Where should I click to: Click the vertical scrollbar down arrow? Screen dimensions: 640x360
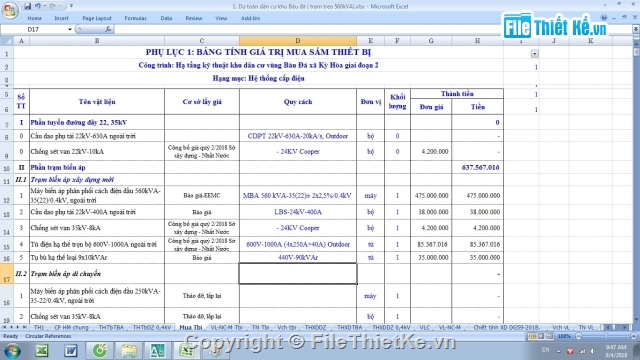tap(636, 320)
